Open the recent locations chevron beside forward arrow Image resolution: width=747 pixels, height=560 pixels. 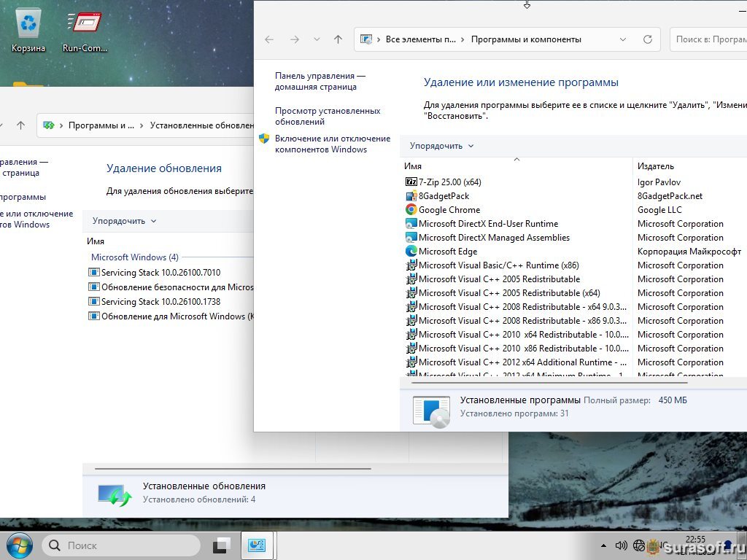pyautogui.click(x=317, y=39)
